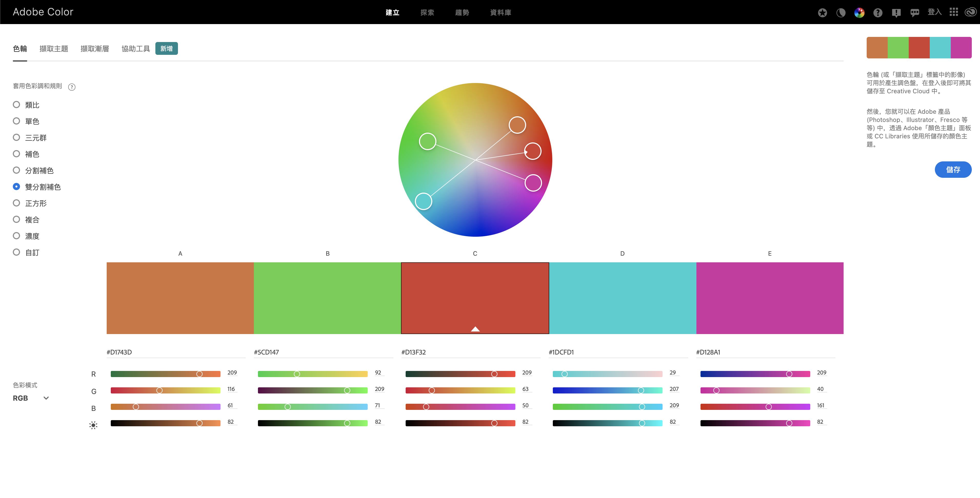Switch to the 擷取主題 tab
Image resolution: width=980 pixels, height=498 pixels.
(54, 49)
